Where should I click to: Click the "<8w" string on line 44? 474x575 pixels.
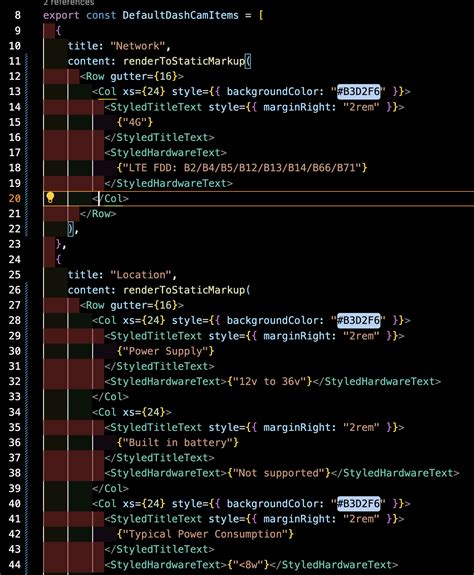248,564
